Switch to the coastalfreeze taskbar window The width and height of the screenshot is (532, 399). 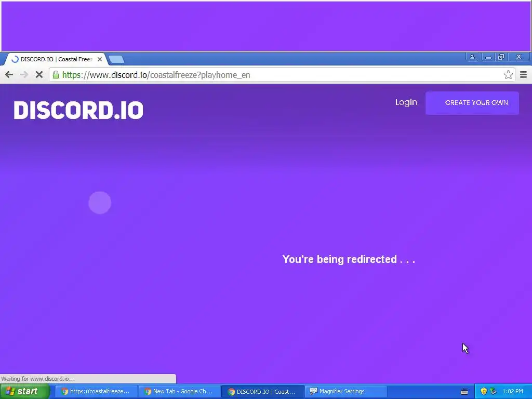96,392
